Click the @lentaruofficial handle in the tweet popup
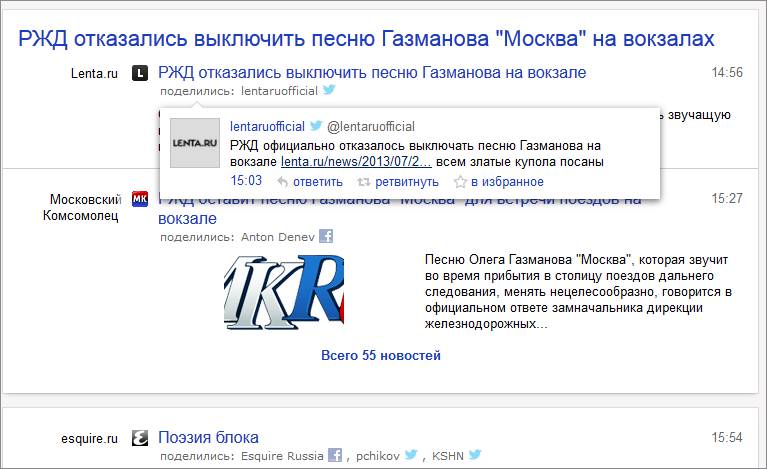Image resolution: width=767 pixels, height=469 pixels. click(371, 127)
